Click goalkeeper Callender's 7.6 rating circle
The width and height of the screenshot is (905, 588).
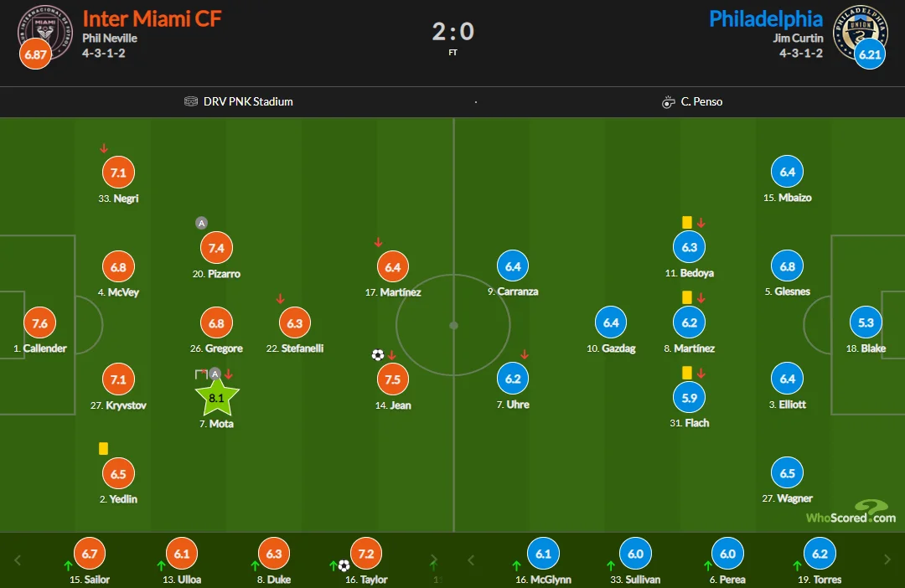coord(39,323)
